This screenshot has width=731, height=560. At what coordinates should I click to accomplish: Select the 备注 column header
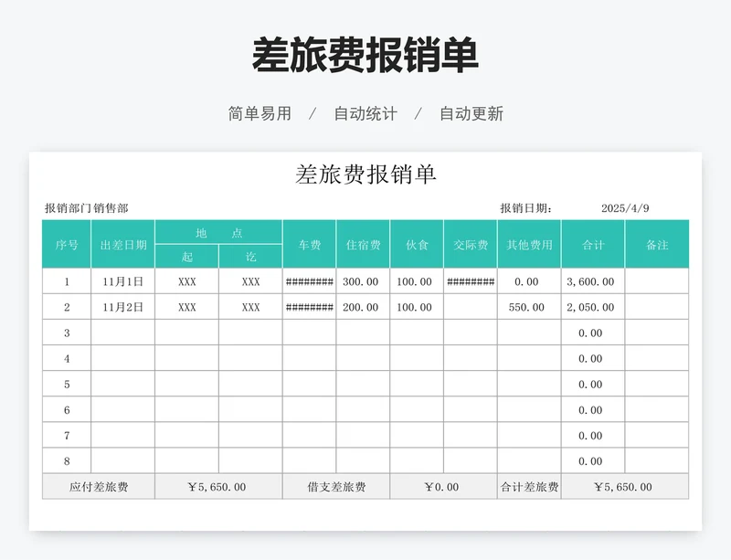657,244
